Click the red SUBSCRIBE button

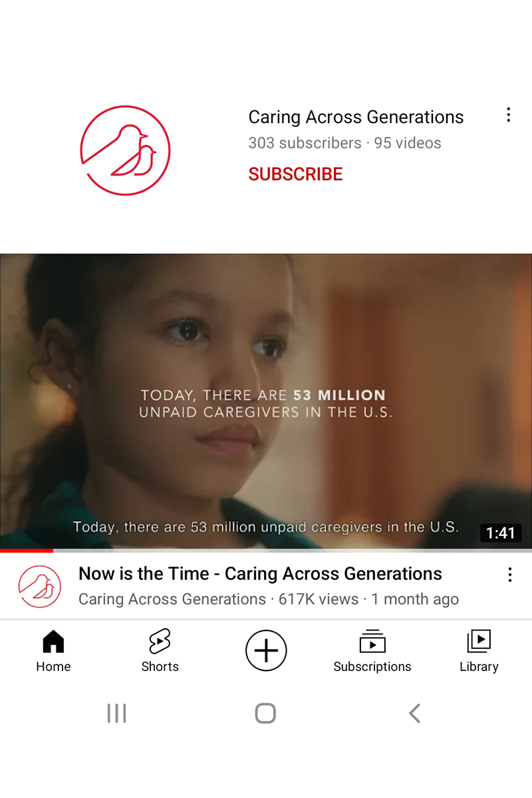(295, 174)
